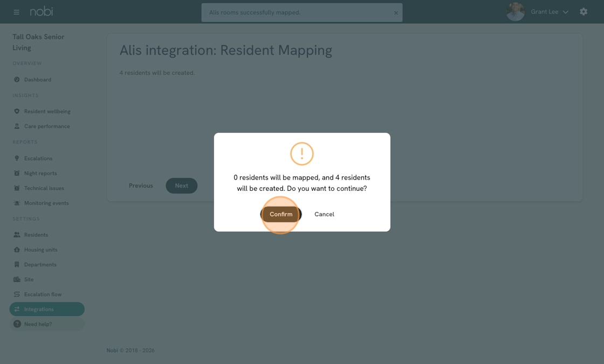Select the Need help question mark icon

(x=17, y=324)
